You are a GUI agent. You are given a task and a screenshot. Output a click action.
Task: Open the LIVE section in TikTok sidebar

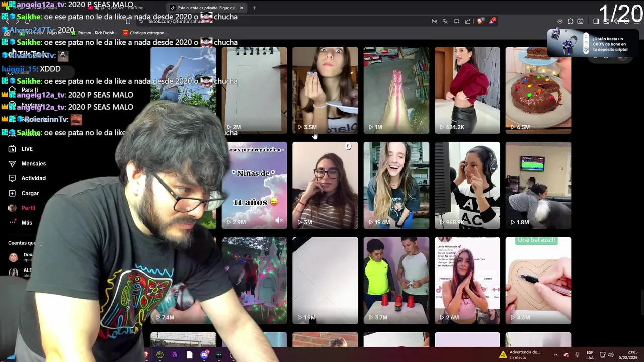pyautogui.click(x=20, y=149)
